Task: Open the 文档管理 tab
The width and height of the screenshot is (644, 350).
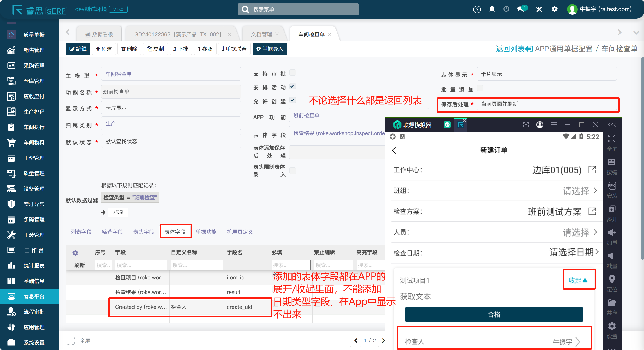Action: tap(261, 34)
